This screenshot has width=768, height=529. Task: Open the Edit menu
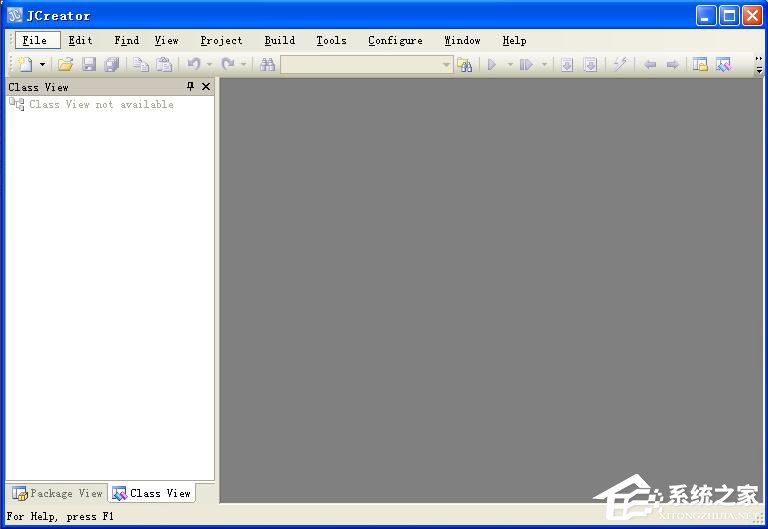(x=80, y=40)
